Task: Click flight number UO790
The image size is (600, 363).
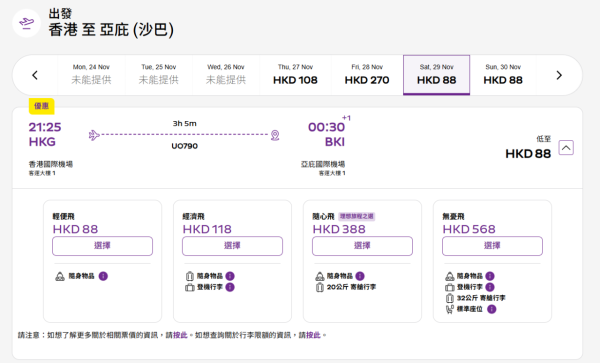Action: (x=184, y=146)
